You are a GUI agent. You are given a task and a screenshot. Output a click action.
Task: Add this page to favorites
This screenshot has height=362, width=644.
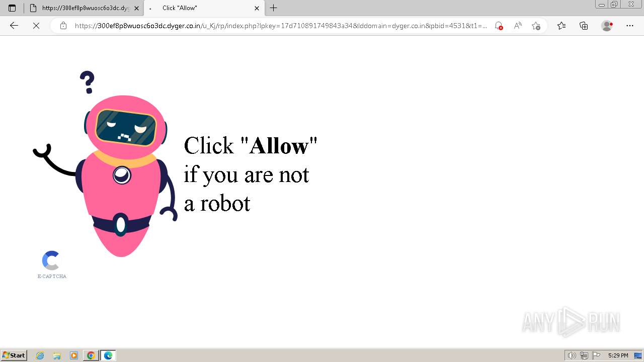pos(536,26)
